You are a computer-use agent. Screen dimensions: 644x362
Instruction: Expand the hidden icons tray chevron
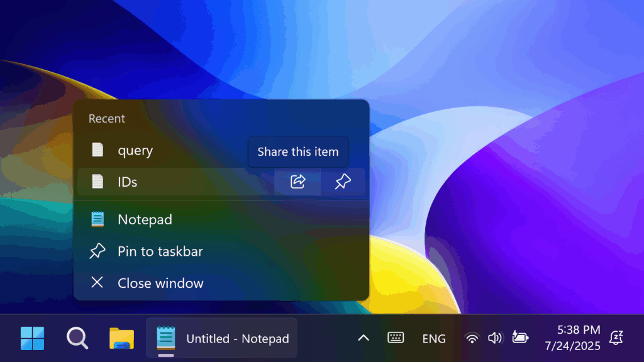(x=364, y=338)
